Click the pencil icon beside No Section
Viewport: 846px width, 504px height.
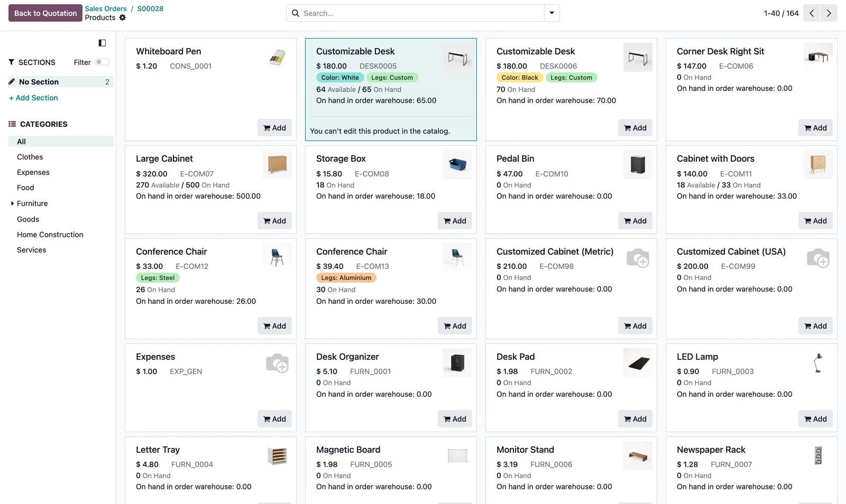(12, 81)
